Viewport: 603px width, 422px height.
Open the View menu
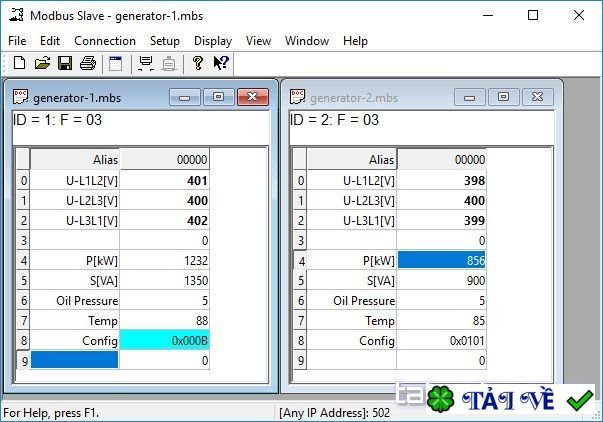(258, 41)
